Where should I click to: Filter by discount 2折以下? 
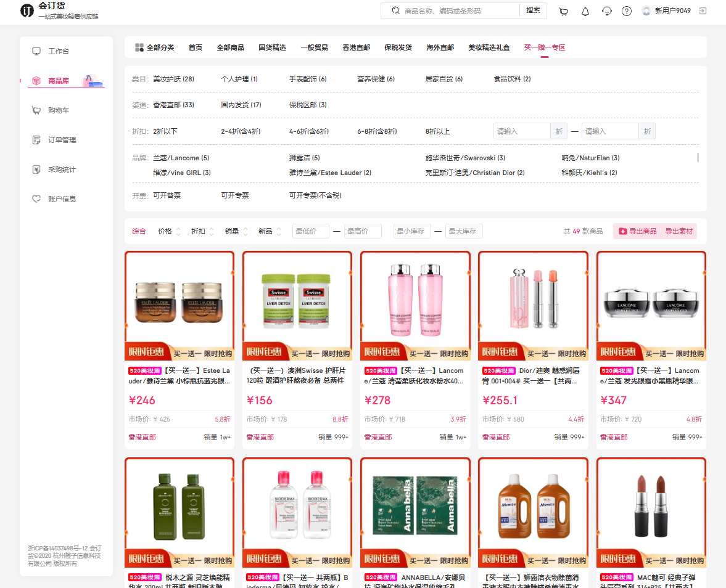165,131
